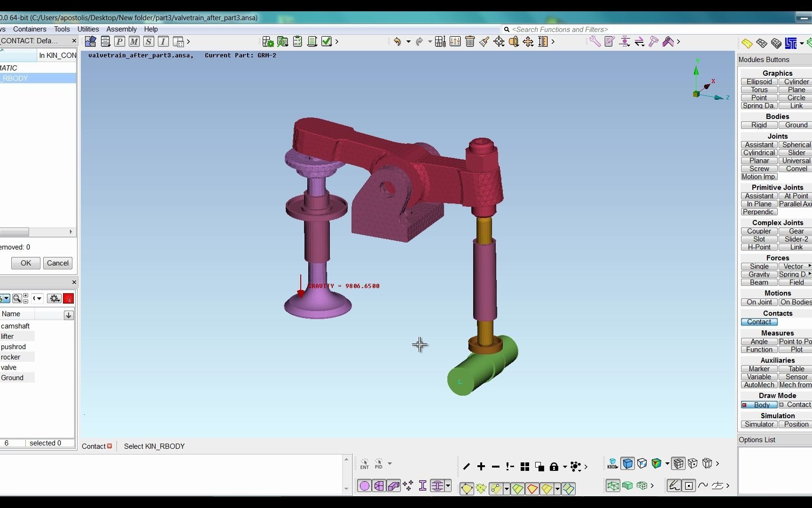Open the Containers menu
The image size is (812, 508).
tap(30, 29)
